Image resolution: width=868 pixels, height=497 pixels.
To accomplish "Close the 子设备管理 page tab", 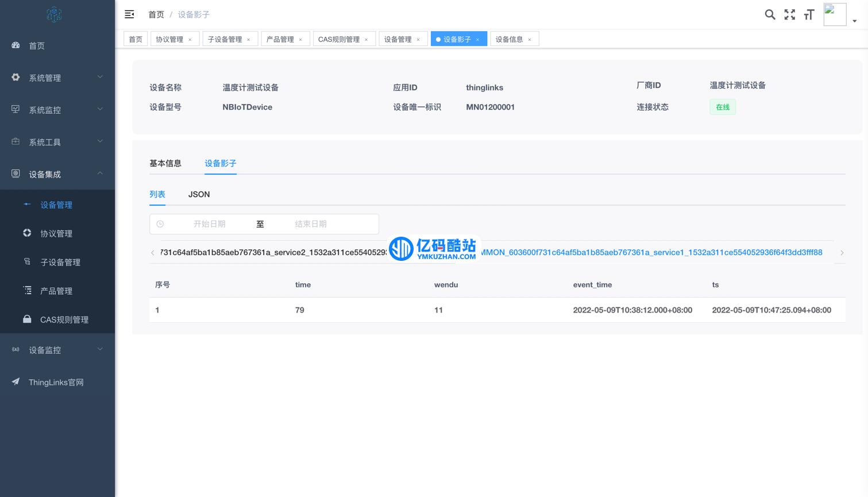I will coord(249,40).
